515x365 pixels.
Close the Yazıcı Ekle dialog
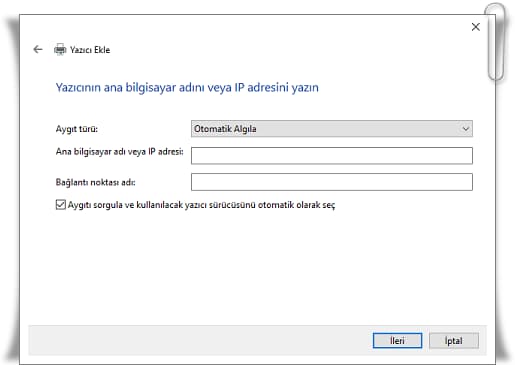(476, 27)
